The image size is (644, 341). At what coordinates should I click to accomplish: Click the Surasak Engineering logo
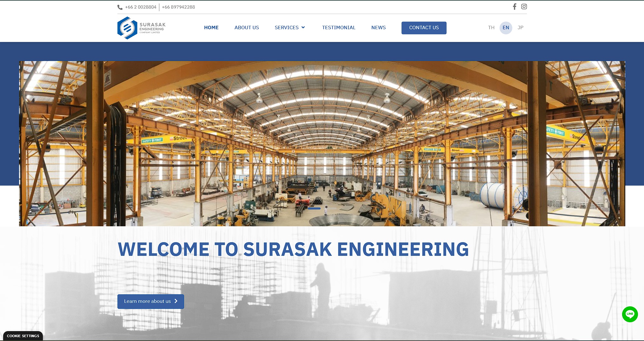click(x=142, y=28)
